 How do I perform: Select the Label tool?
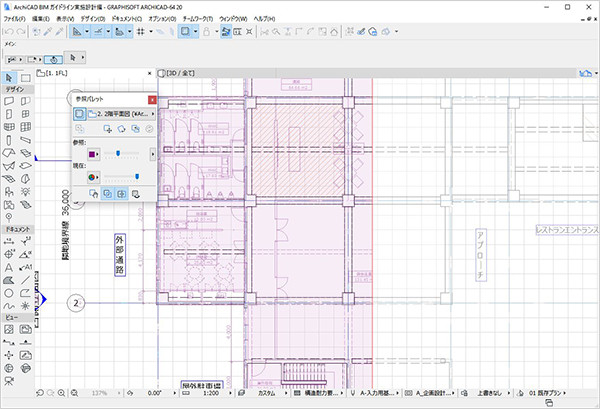(26, 267)
